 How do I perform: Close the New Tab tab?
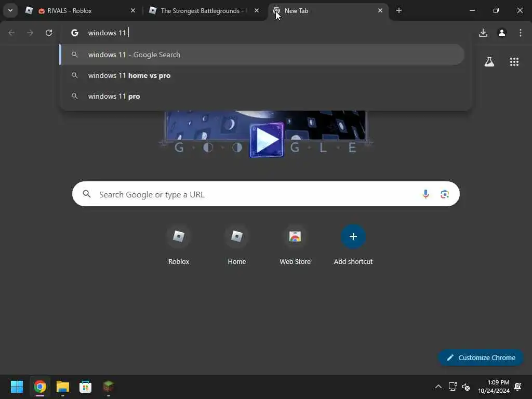coord(380,10)
